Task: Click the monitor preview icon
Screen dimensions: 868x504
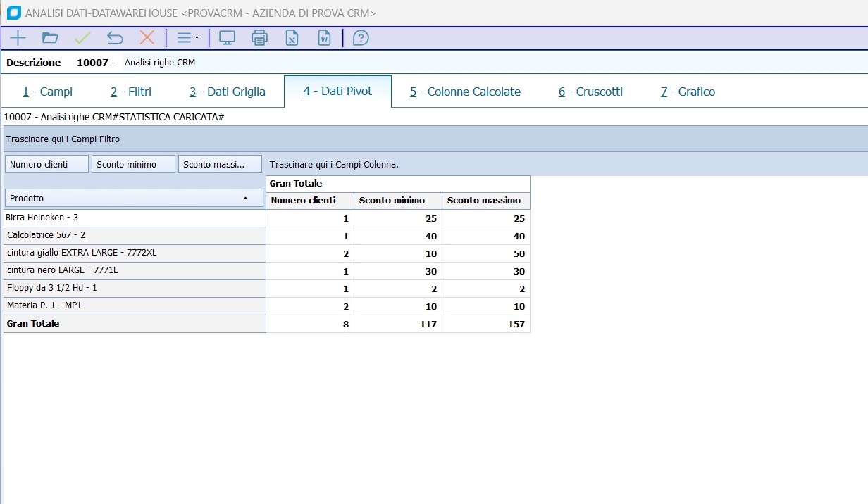Action: 227,38
